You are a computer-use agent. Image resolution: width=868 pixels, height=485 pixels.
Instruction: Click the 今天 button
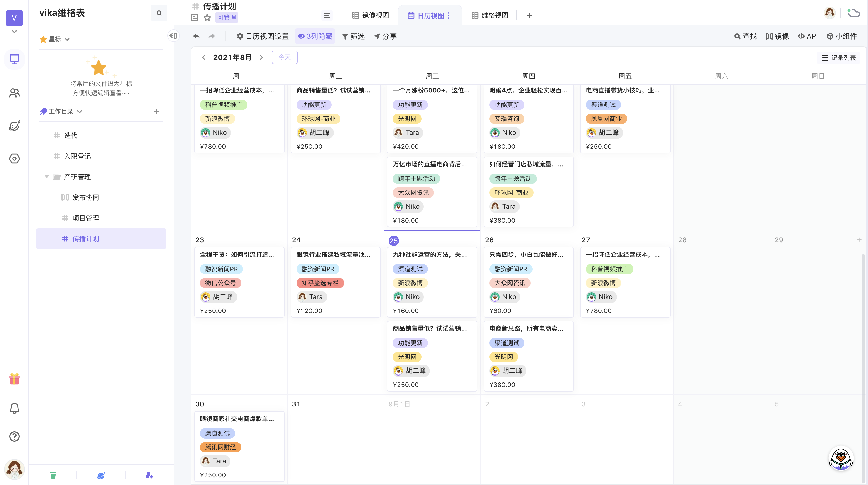[x=284, y=57]
